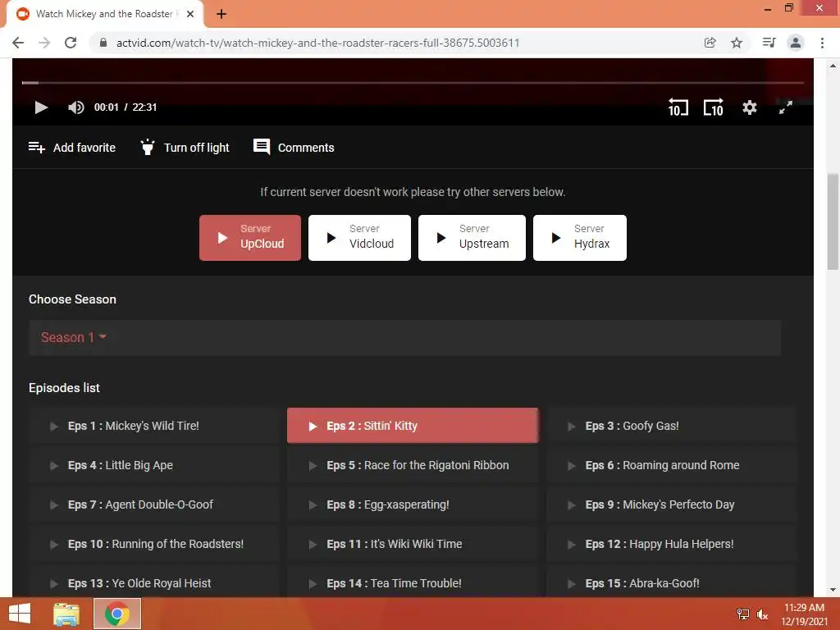Select the Watch Mickey and the Roadster tab
The image size is (840, 630).
pos(104,15)
